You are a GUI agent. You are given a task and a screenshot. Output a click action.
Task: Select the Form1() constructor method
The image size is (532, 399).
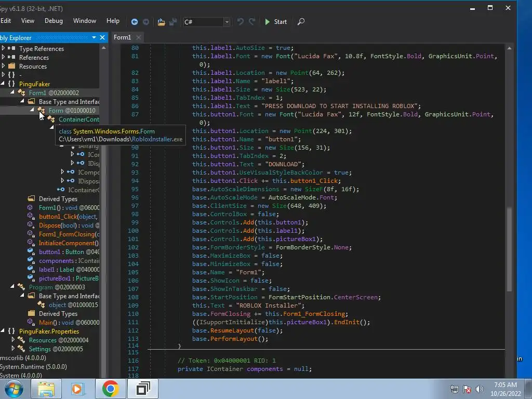pyautogui.click(x=69, y=208)
